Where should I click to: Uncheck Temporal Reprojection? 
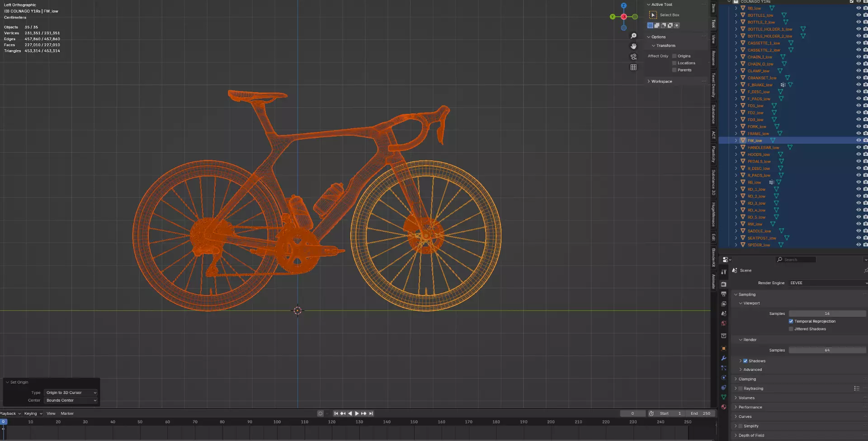[x=791, y=322]
